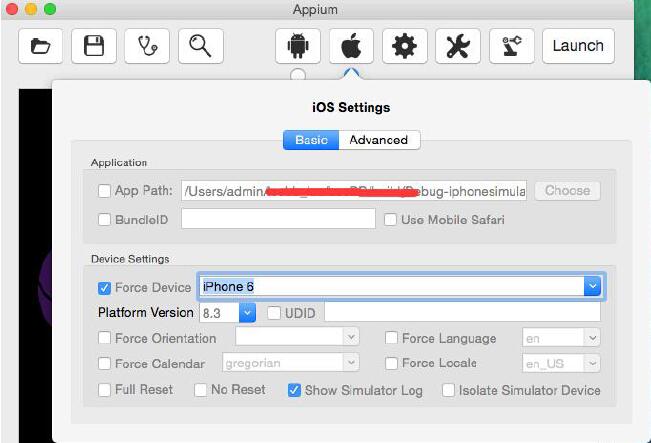Image resolution: width=651 pixels, height=443 pixels.
Task: Open the gregorian calendar dropdown
Action: pyautogui.click(x=291, y=362)
